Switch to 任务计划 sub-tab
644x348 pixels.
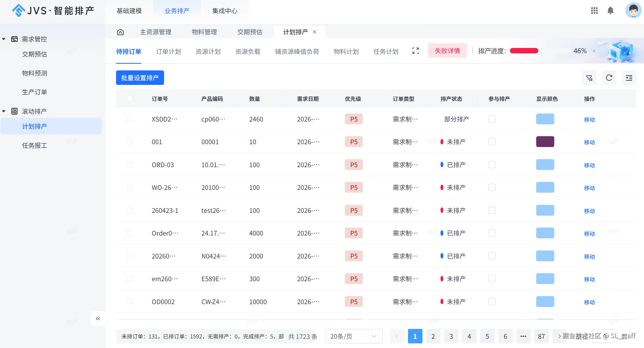coord(386,52)
